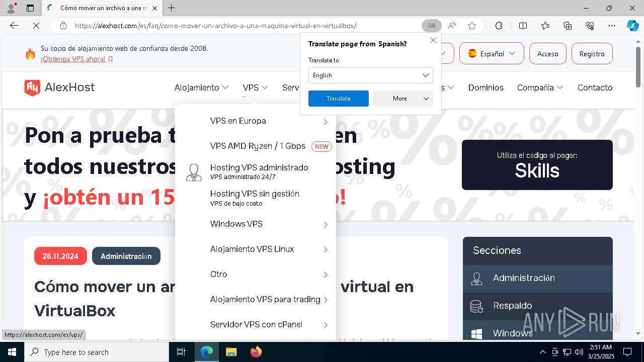Open File Explorer from taskbar
644x362 pixels.
tap(231, 352)
